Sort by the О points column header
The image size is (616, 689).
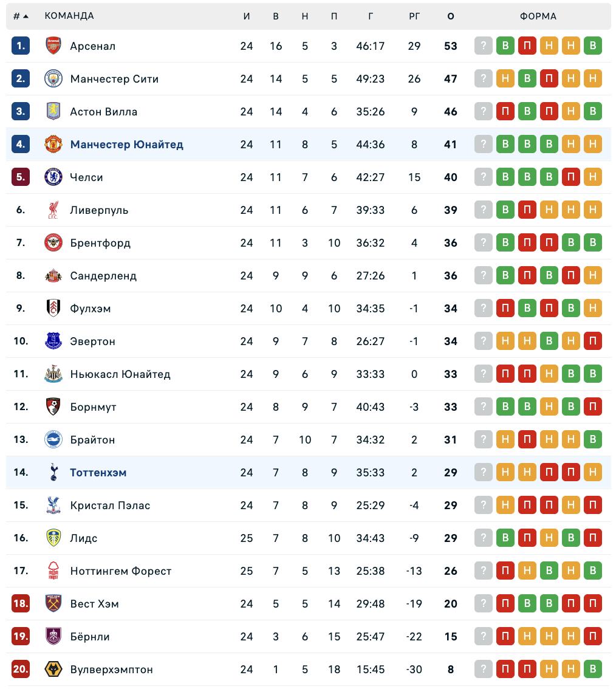click(x=451, y=16)
